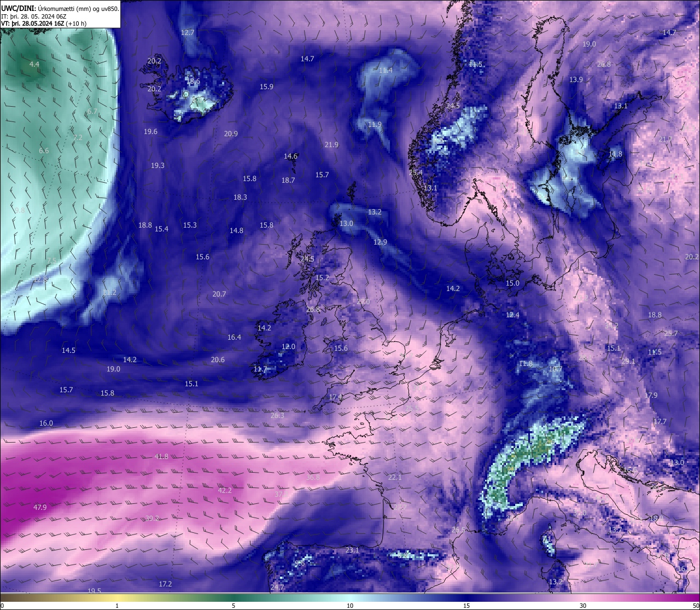Click the 15.0 value near Denmark
700x610 pixels.
[512, 283]
